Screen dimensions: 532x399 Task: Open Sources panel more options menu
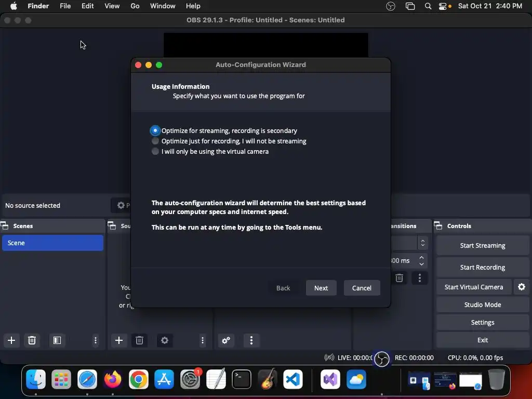pos(203,340)
